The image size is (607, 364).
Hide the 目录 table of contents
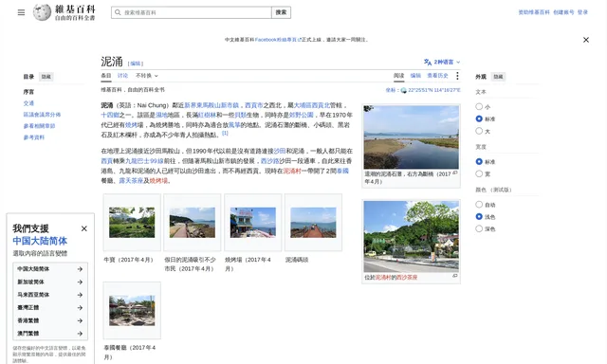(46, 77)
